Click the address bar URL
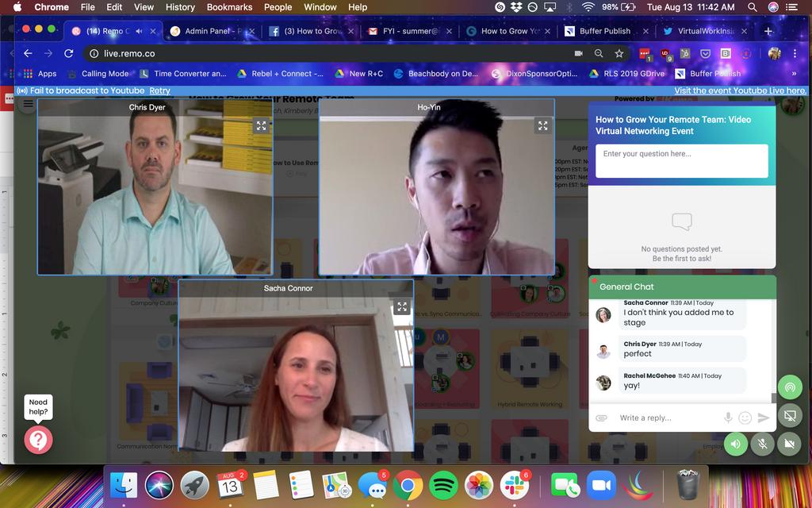 pyautogui.click(x=129, y=53)
